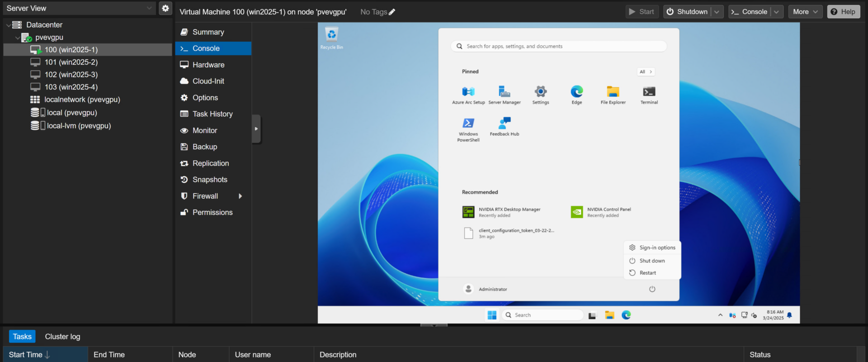Open the Console dropdown arrow
This screenshot has height=362, width=868.
click(776, 12)
